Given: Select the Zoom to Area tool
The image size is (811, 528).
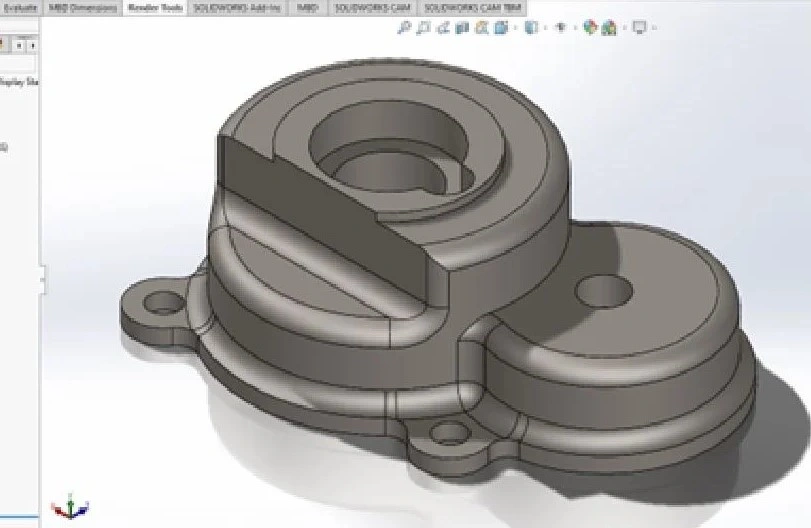Looking at the screenshot, I should (422, 28).
